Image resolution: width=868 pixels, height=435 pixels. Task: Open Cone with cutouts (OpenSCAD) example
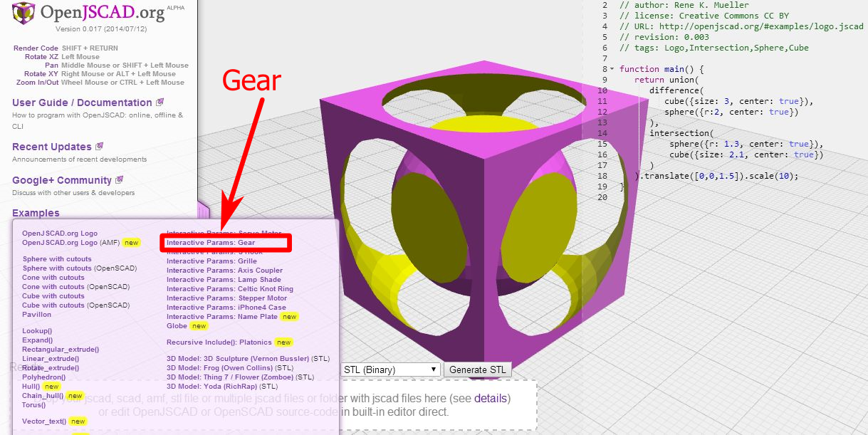[x=76, y=287]
